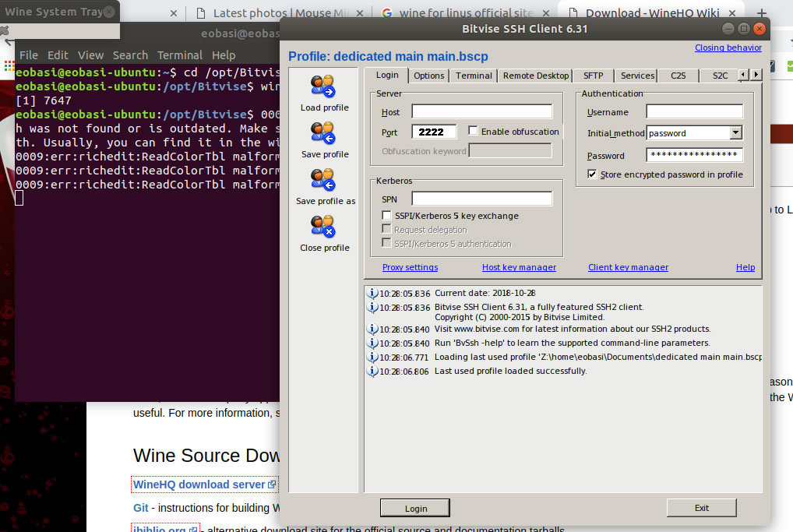Open the S2C tab

tap(720, 76)
